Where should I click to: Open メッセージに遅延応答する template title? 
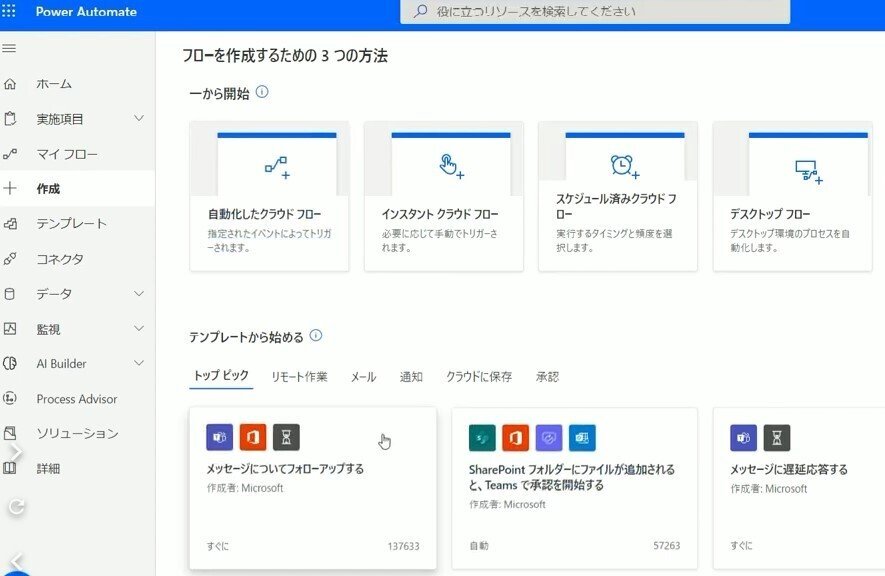[x=789, y=469]
